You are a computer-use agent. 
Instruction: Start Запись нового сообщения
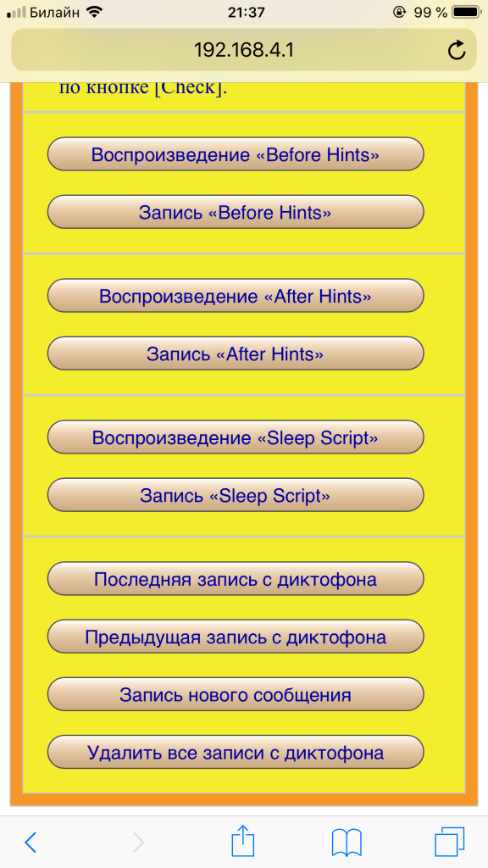[236, 693]
